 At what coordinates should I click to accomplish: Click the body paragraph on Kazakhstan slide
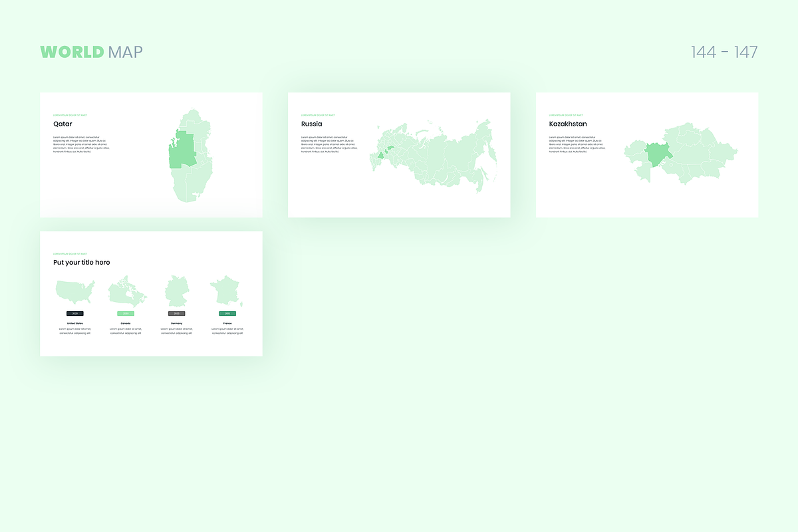[x=578, y=144]
